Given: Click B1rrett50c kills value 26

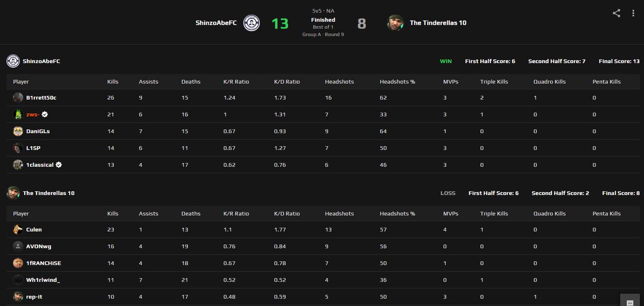Looking at the screenshot, I should click(111, 98).
